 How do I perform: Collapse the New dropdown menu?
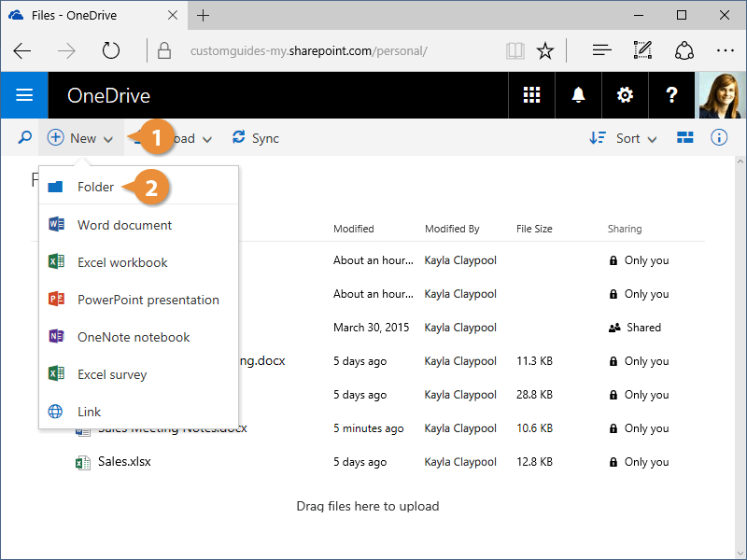[x=81, y=138]
